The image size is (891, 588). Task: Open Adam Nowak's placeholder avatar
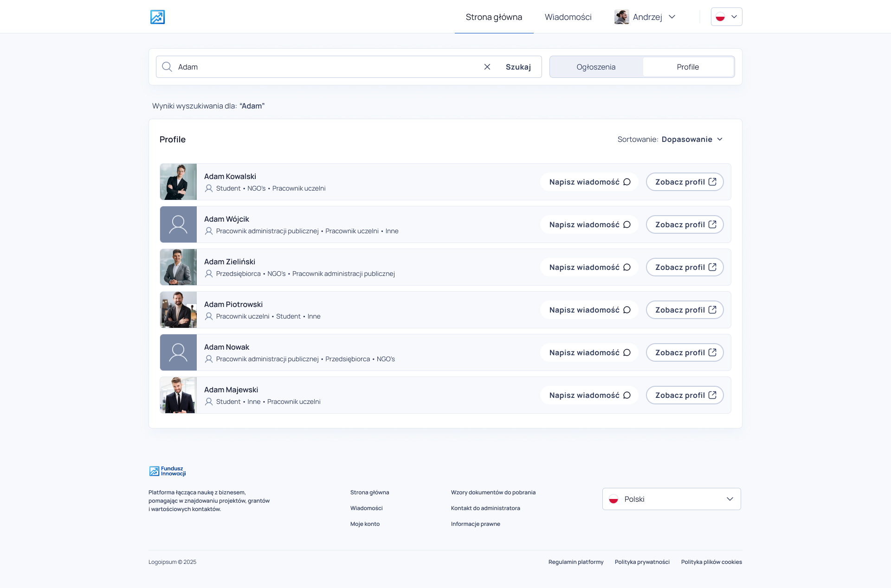(178, 352)
